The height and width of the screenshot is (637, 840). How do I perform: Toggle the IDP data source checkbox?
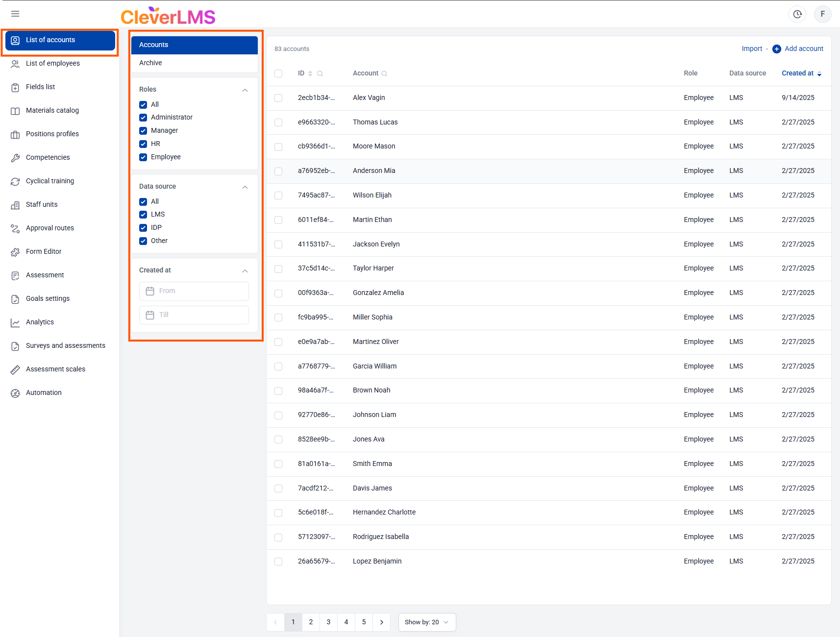click(143, 228)
